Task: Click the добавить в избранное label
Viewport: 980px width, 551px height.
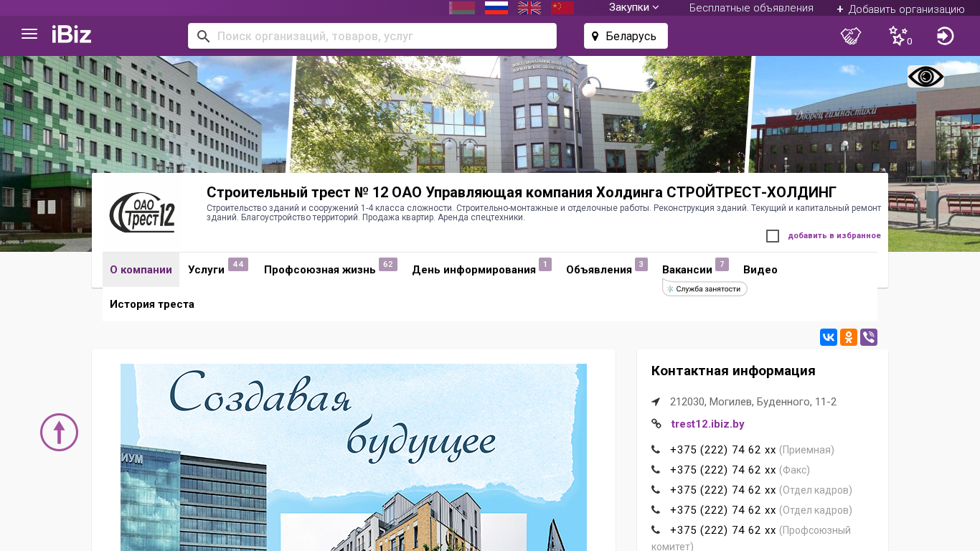Action: [x=834, y=236]
